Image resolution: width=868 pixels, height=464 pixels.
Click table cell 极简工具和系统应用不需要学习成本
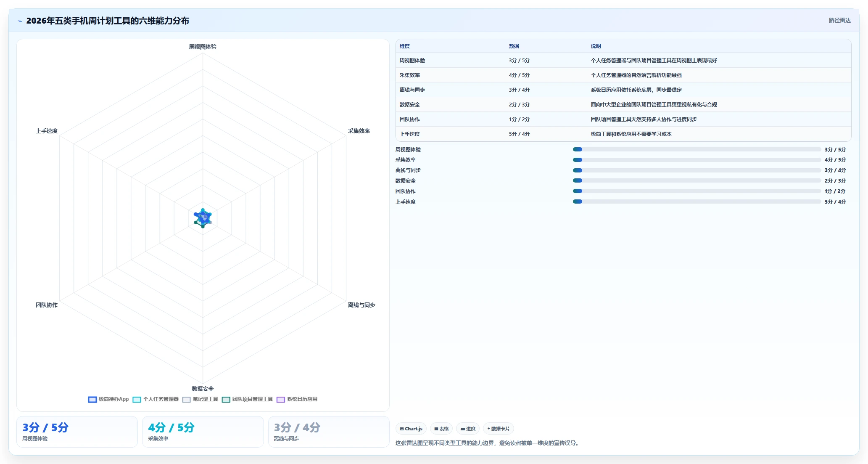click(631, 134)
